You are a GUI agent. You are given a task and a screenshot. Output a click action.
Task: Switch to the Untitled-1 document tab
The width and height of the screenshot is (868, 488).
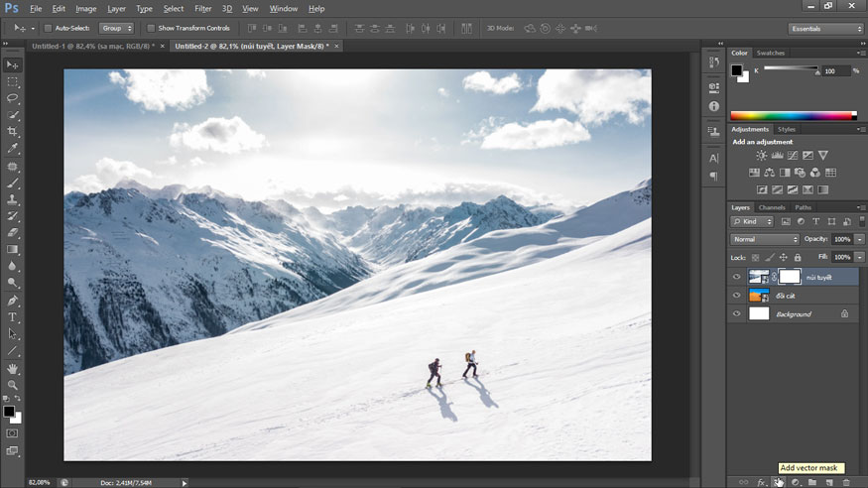[x=92, y=46]
